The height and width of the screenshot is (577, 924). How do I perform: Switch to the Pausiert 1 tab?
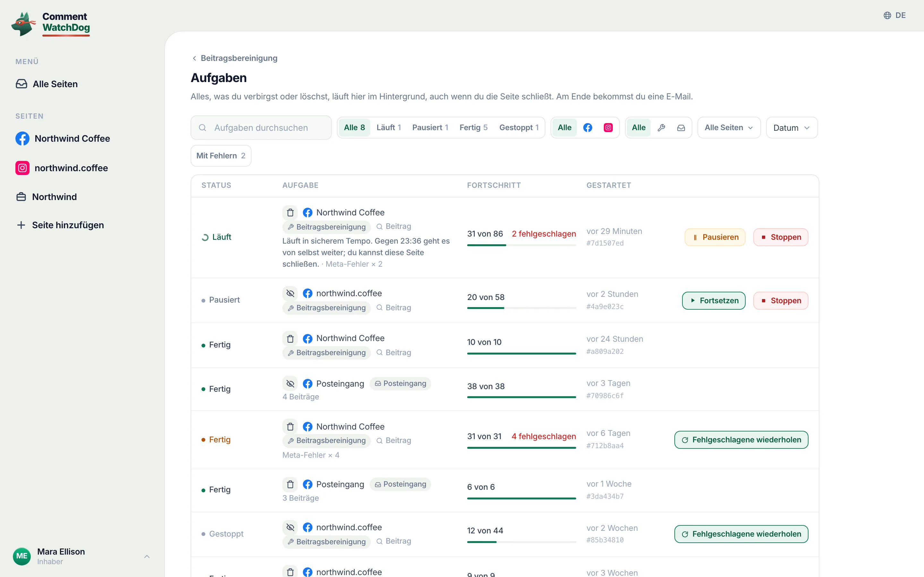click(x=430, y=128)
